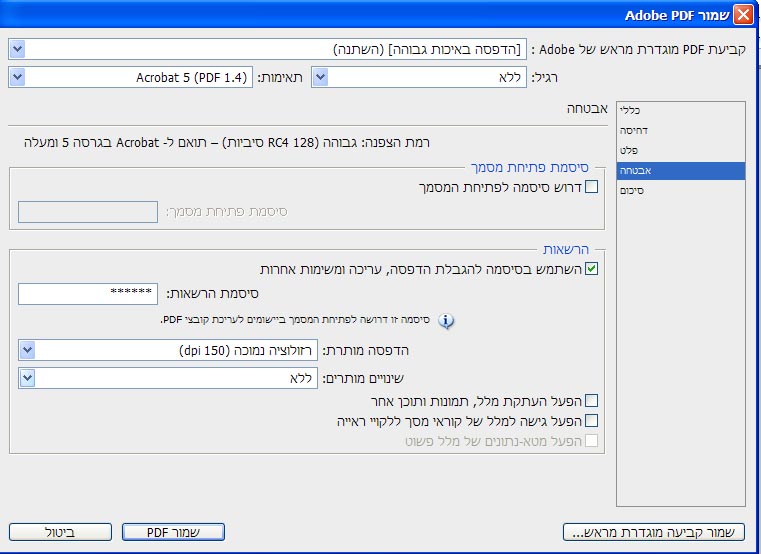Click the note about password for PDF editing apps

click(295, 320)
